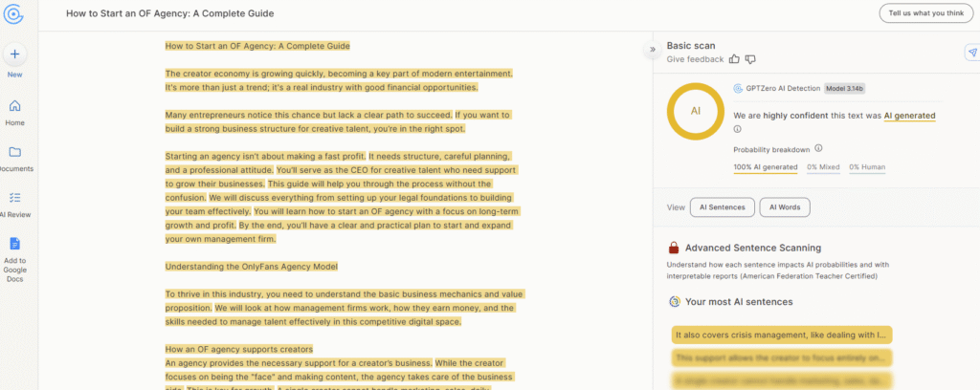Give thumbs up feedback on the scan

[x=734, y=59]
